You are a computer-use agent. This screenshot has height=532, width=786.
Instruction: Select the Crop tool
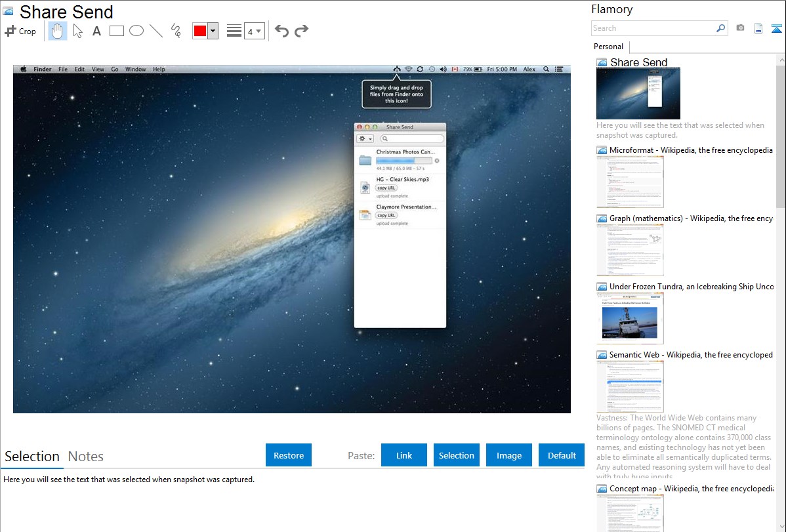coord(20,31)
